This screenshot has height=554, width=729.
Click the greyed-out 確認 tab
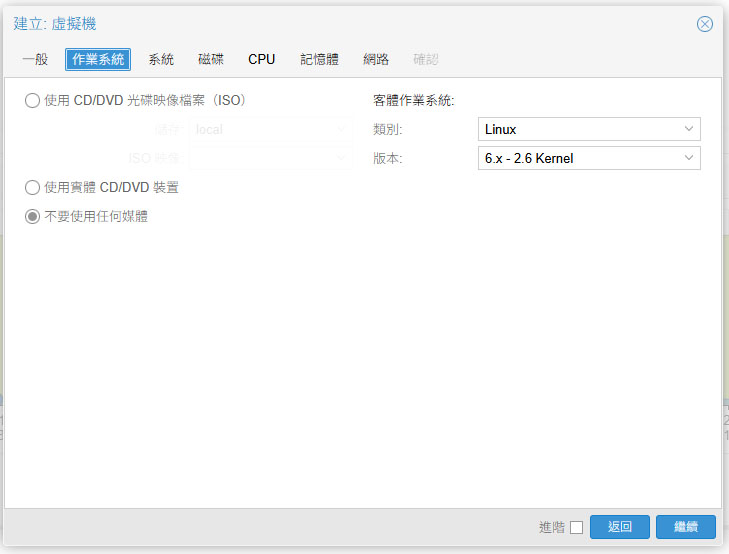click(x=425, y=59)
